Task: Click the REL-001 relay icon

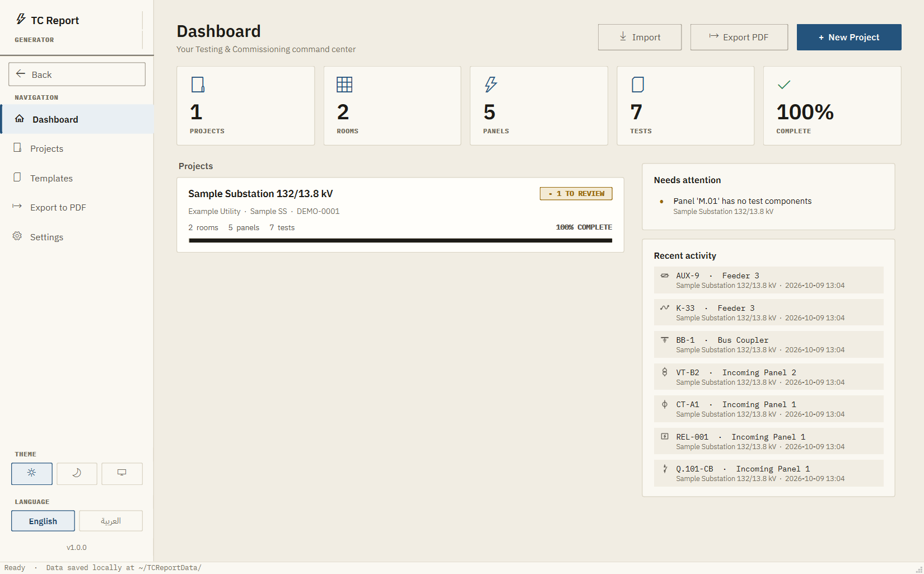Action: (665, 436)
